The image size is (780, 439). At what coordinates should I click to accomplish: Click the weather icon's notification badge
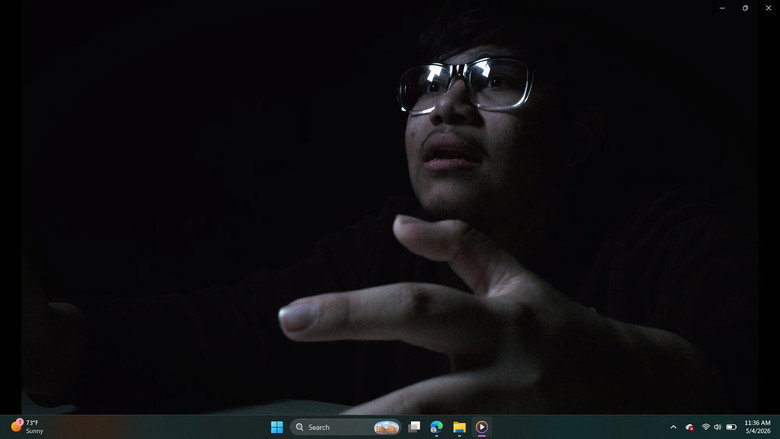coord(20,422)
